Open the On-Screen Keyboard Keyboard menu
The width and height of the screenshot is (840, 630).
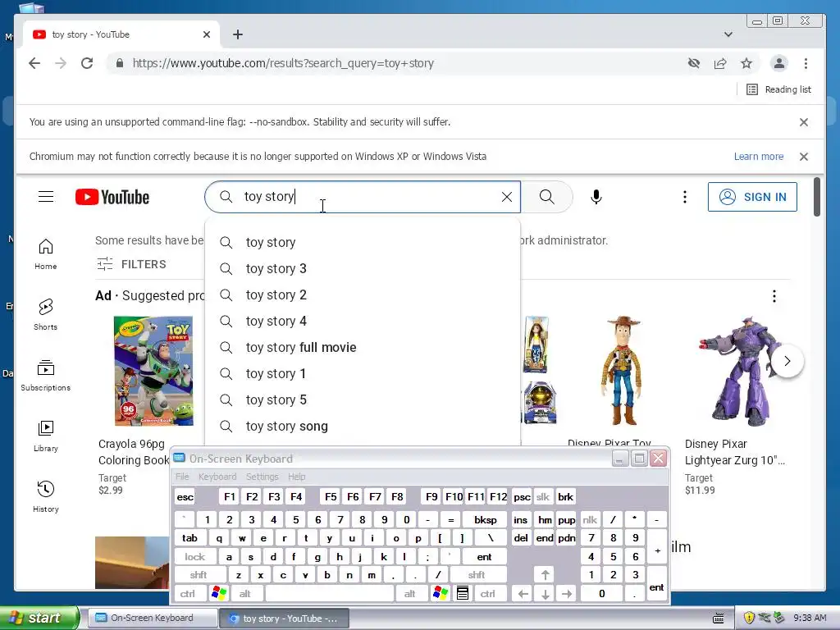coord(217,477)
